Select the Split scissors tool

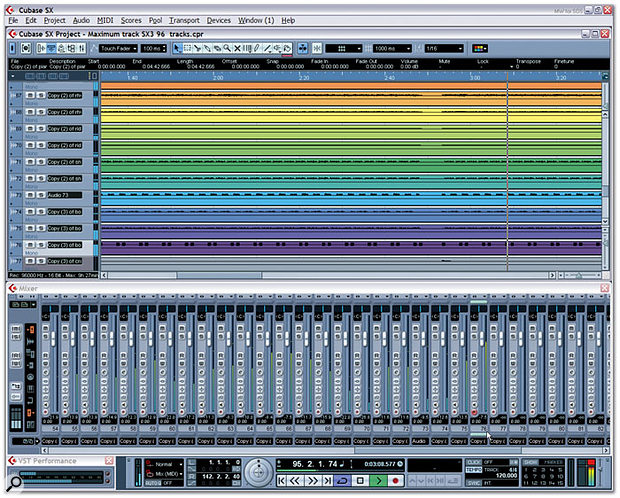coord(197,48)
